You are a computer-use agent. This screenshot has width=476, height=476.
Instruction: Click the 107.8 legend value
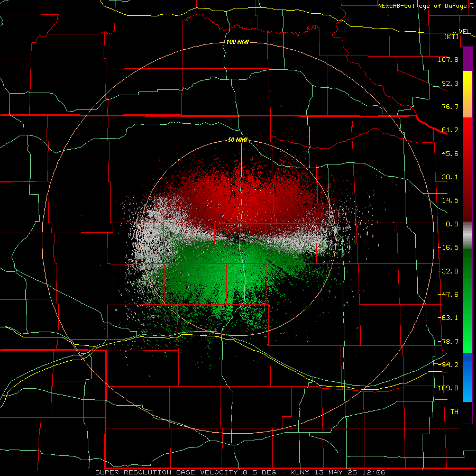[448, 59]
